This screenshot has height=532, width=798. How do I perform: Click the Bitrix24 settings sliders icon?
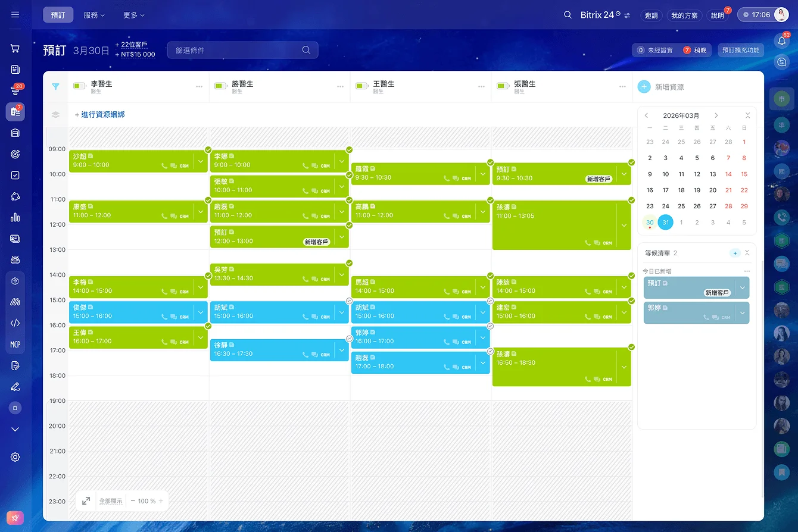click(x=627, y=15)
